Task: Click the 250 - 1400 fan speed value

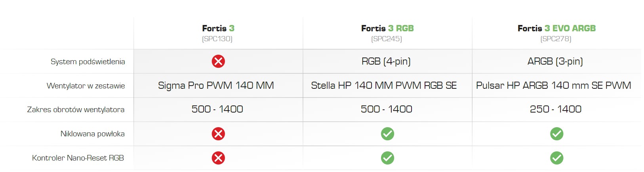Action: pos(555,109)
